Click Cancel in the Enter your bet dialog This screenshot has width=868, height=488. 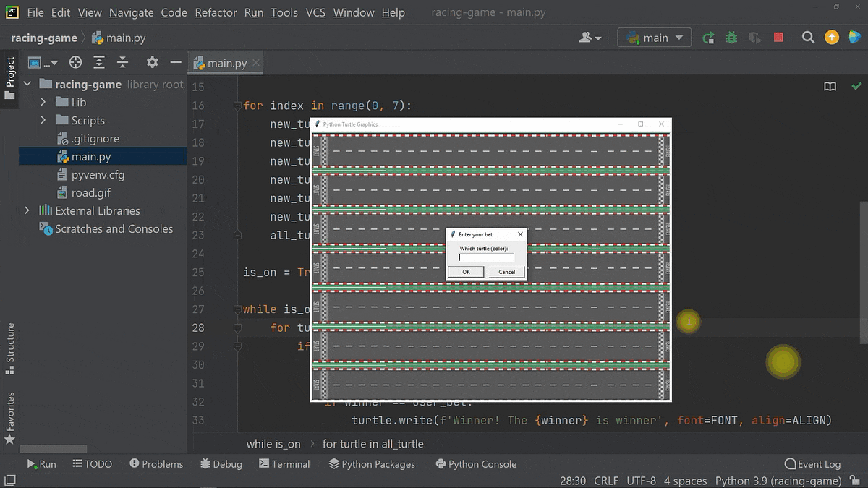pos(506,272)
